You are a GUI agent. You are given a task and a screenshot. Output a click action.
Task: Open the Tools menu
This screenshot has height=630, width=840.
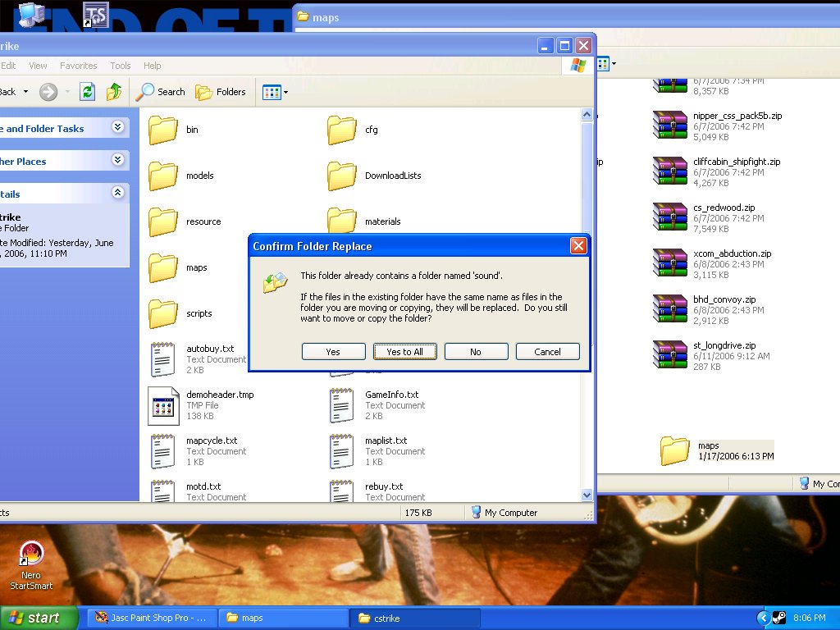click(x=121, y=66)
